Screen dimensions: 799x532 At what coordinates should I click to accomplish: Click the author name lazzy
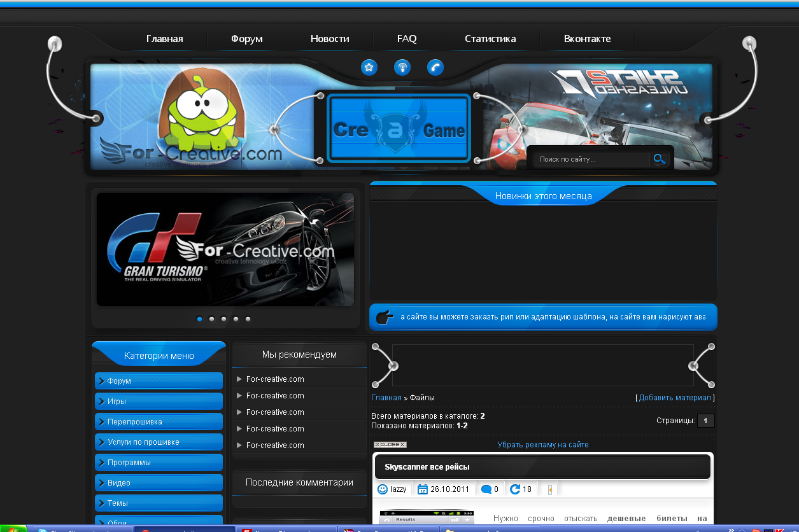[x=399, y=489]
